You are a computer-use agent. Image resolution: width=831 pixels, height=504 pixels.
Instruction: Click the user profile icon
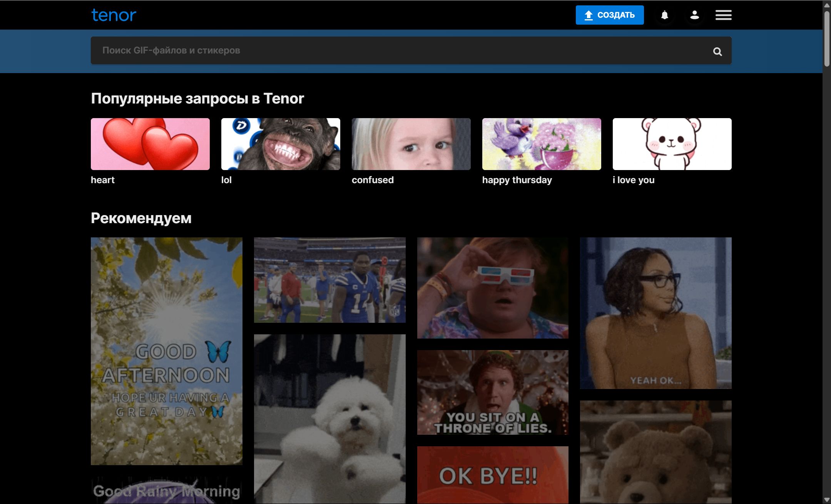point(694,15)
